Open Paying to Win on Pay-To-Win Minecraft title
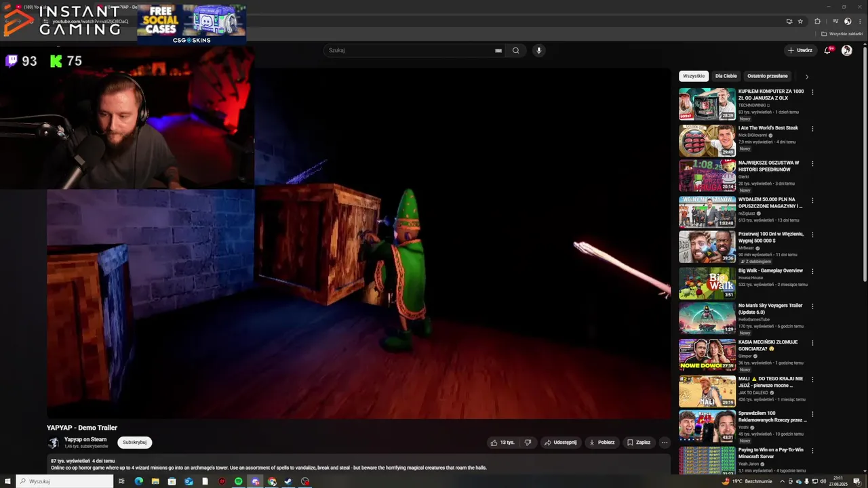This screenshot has width=868, height=488. (x=771, y=453)
